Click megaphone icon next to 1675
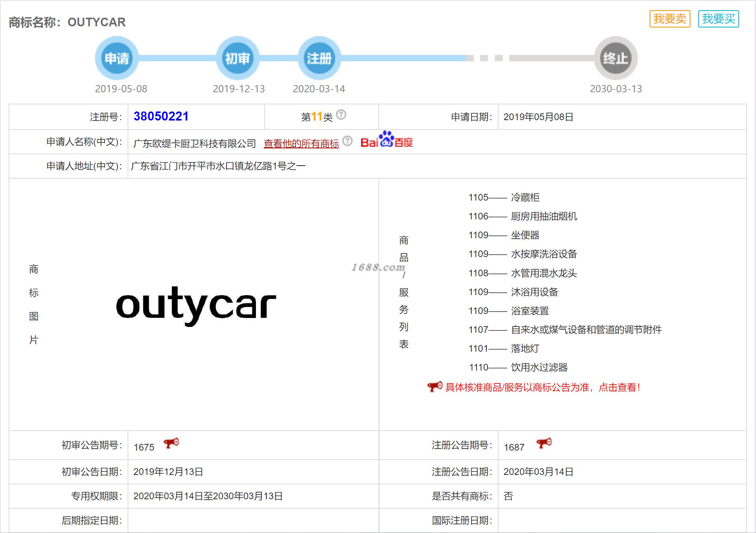 (x=171, y=443)
